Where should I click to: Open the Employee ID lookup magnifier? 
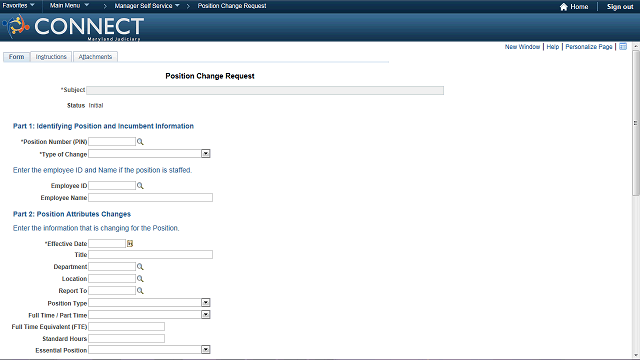(x=140, y=186)
